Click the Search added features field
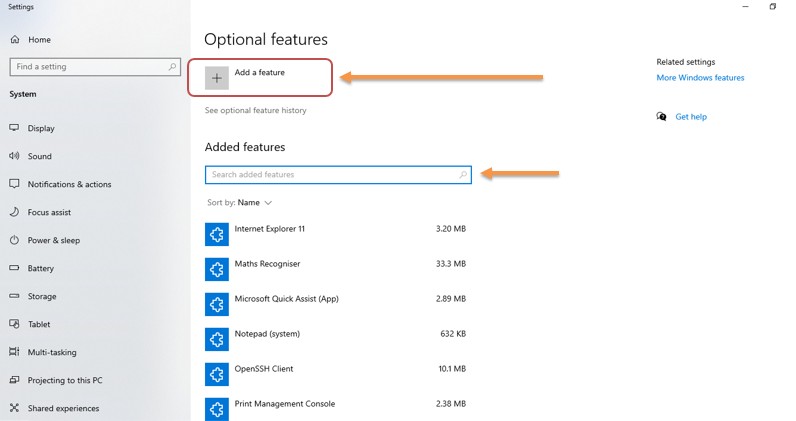 click(x=338, y=175)
